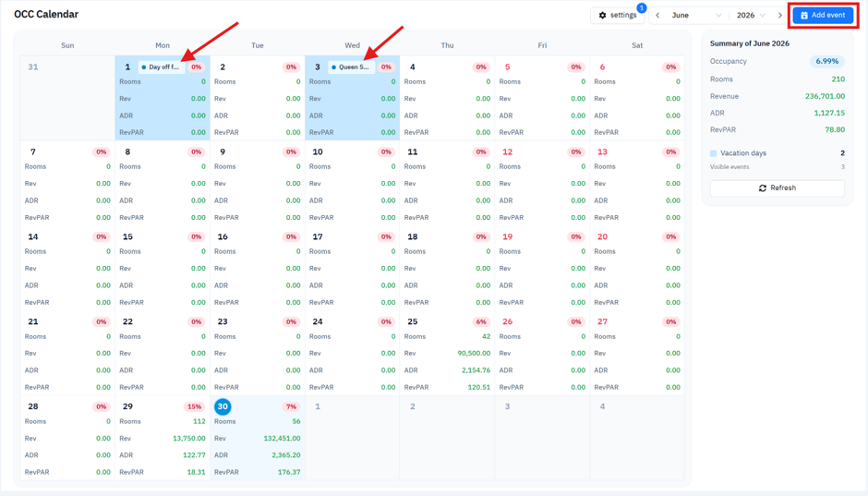This screenshot has width=868, height=496.
Task: Open the Queen event on June 3
Action: (351, 67)
